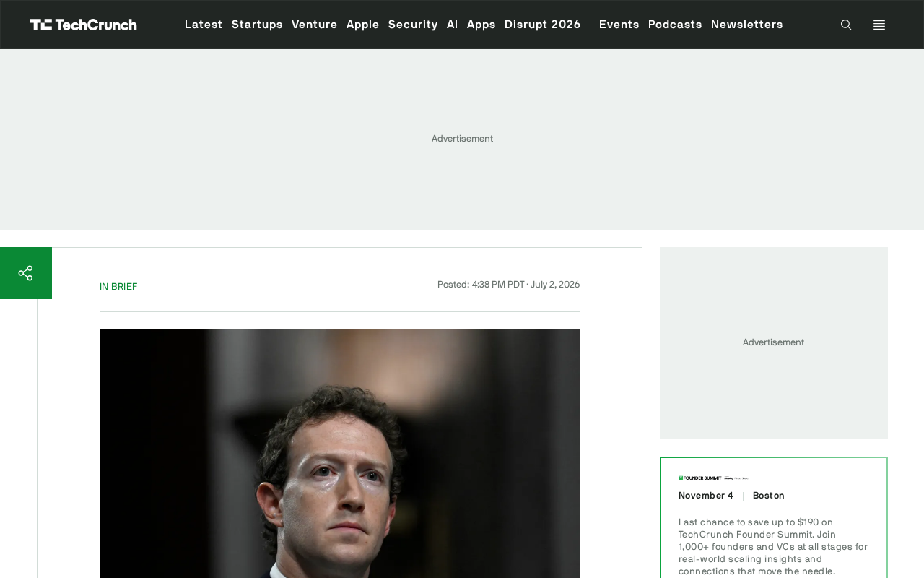Viewport: 924px width, 578px height.
Task: Open the article's featured photo
Action: [x=339, y=454]
